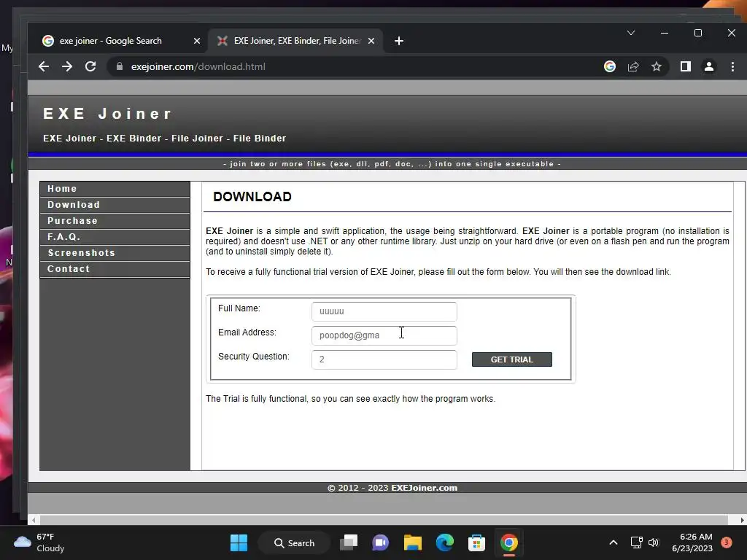Click the DOWNLOAD page heading

[x=252, y=197]
